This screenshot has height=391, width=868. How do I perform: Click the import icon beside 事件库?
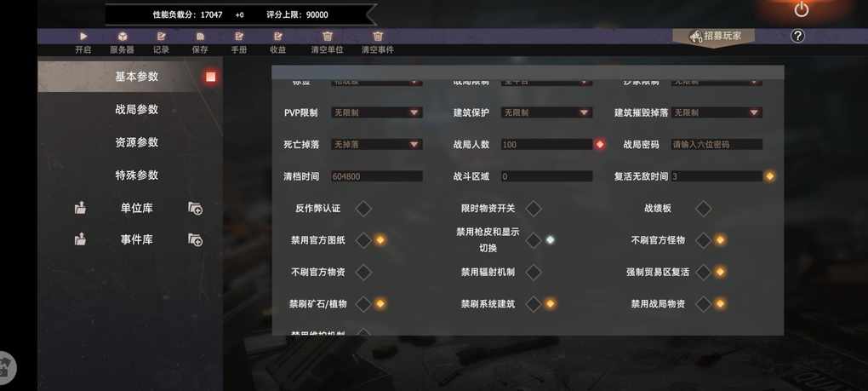[x=80, y=239]
